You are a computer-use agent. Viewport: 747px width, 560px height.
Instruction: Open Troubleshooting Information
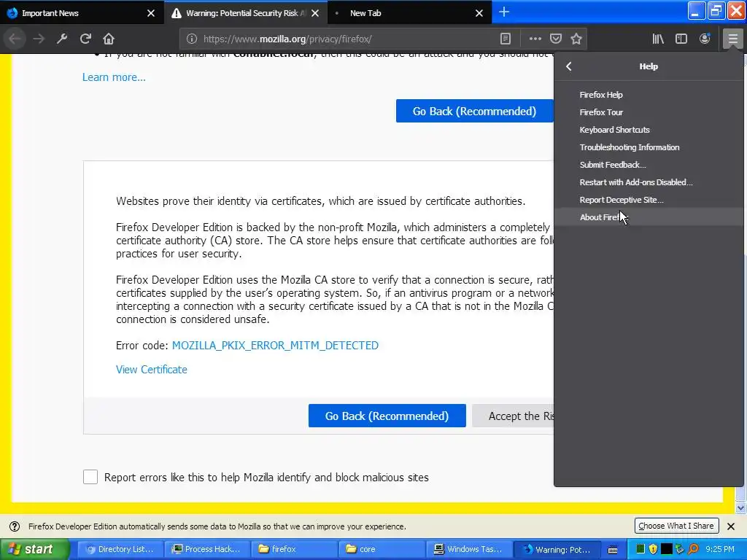(649, 147)
